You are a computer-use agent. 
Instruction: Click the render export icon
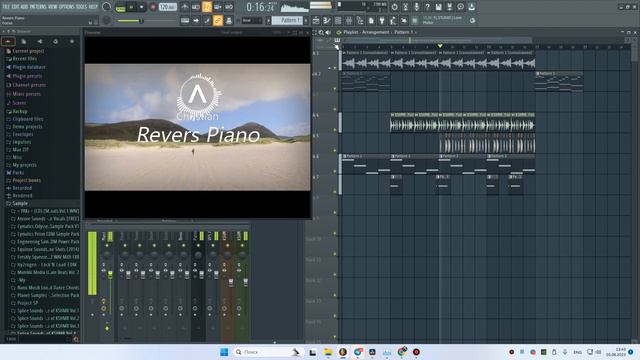point(449,7)
